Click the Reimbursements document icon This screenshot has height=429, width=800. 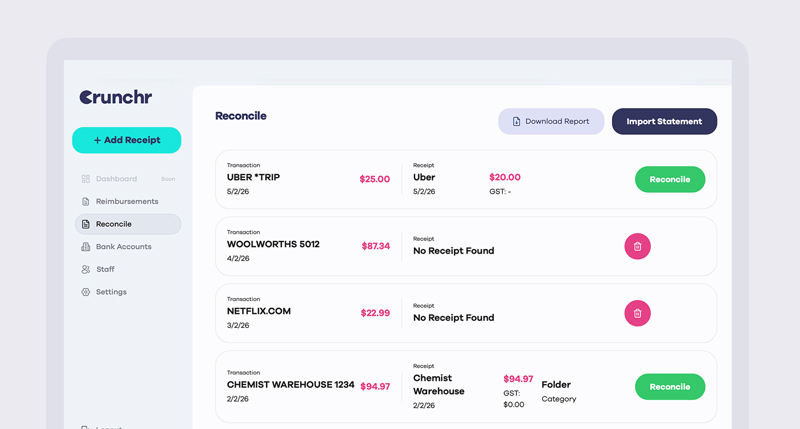pos(86,201)
